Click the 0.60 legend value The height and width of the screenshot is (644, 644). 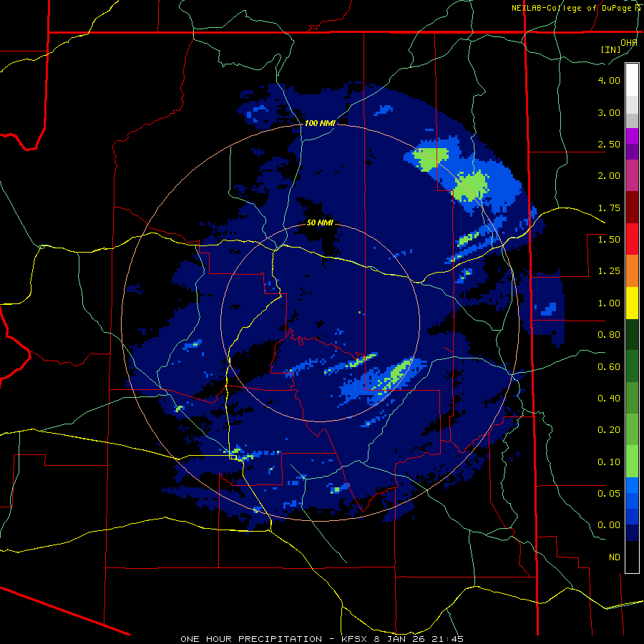609,367
